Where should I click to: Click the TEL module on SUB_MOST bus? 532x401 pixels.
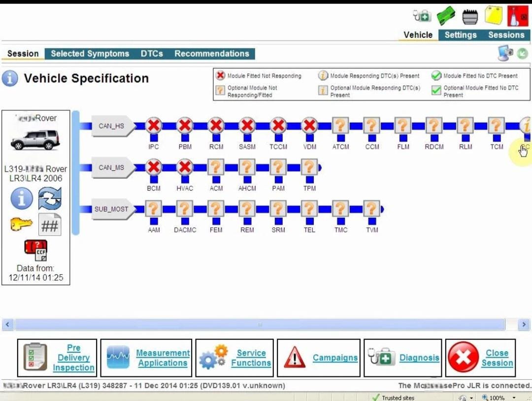(x=309, y=209)
